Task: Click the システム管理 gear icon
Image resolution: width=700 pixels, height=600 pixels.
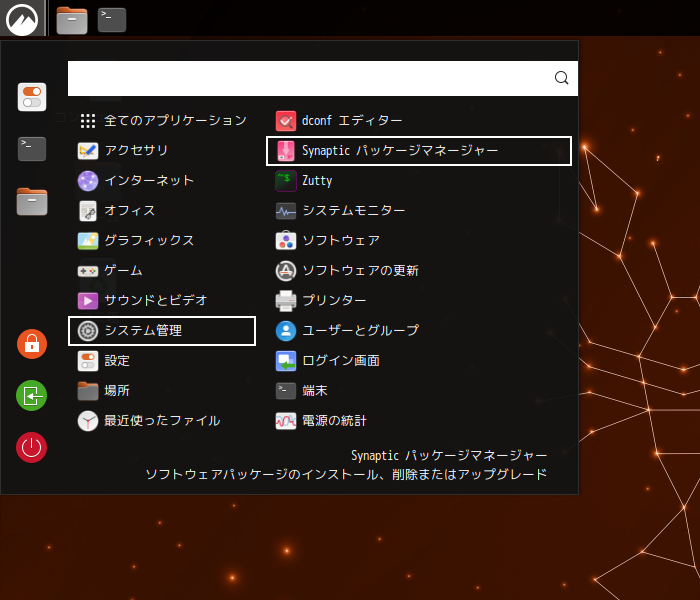Action: click(88, 331)
